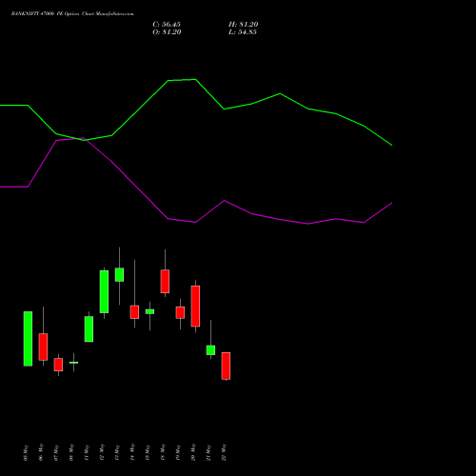This screenshot has width=476, height=476.
Task: Select the 07 May date label
Action: click(x=56, y=453)
